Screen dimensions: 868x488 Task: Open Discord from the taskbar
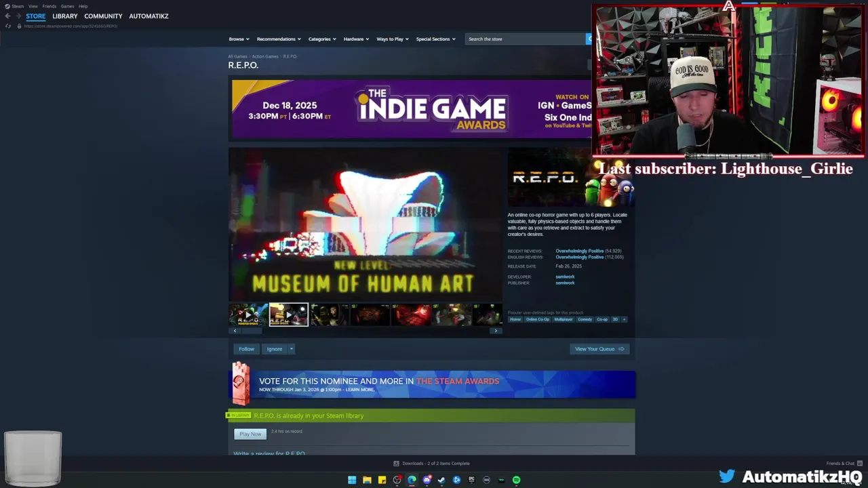tap(427, 480)
